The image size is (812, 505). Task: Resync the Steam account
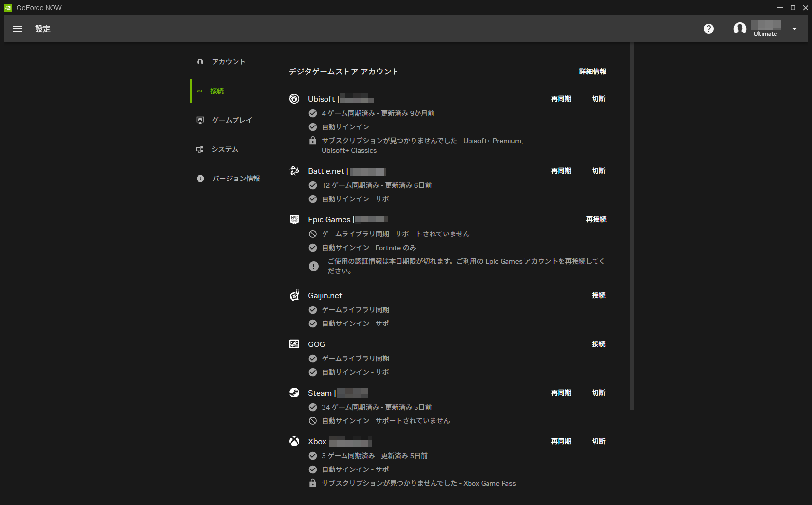(561, 393)
